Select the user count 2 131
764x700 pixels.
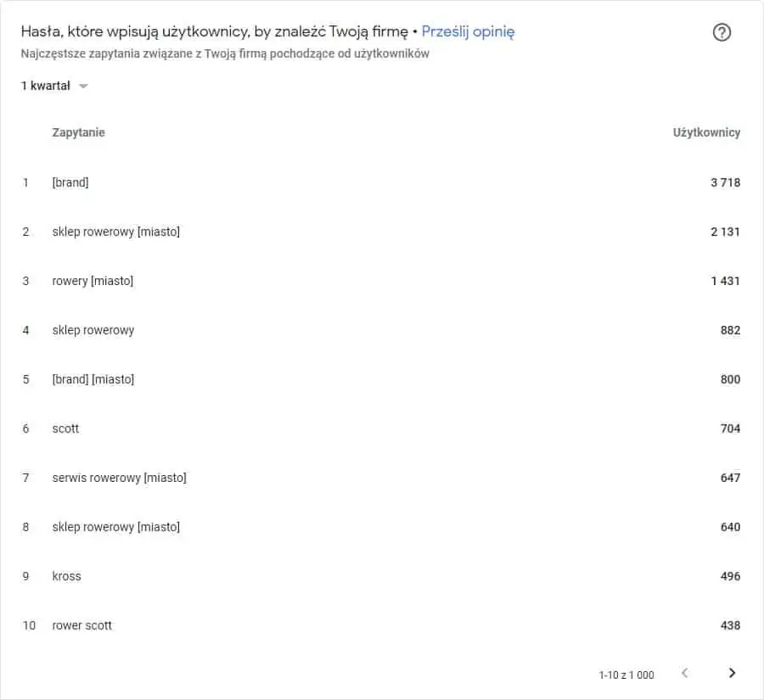coord(726,232)
